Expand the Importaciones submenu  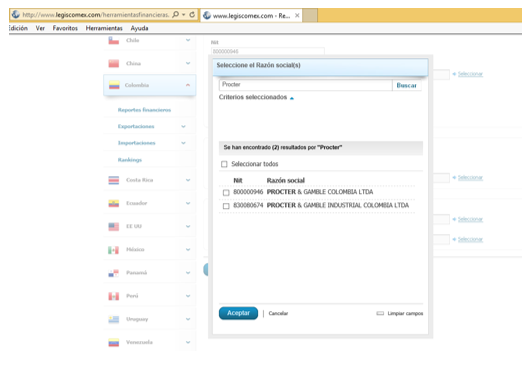pyautogui.click(x=183, y=143)
